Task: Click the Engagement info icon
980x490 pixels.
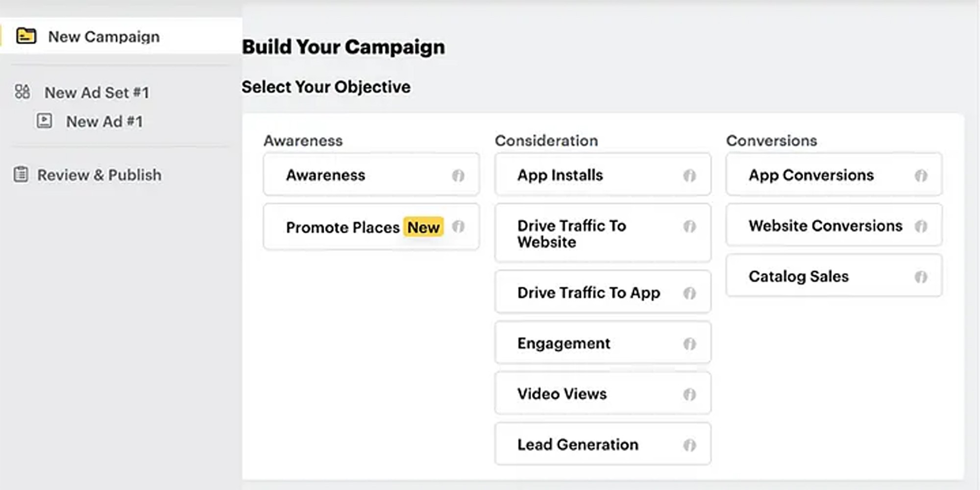Action: (689, 344)
